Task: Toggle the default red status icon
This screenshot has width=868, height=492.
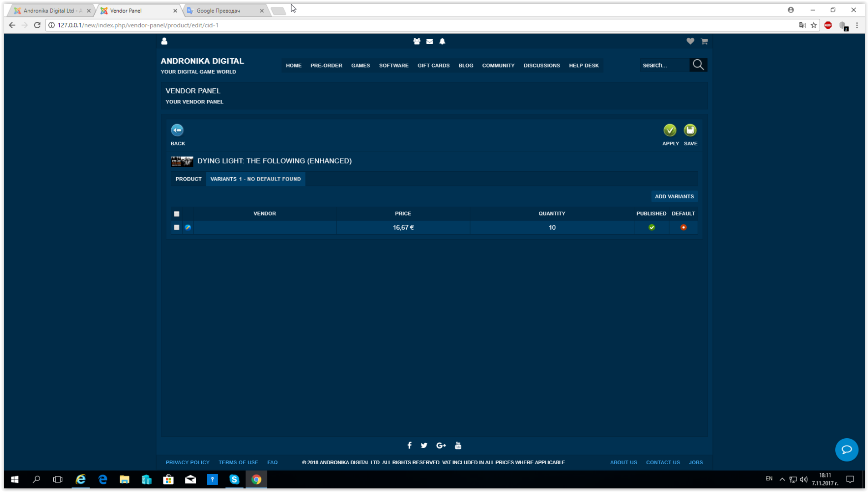Action: point(684,227)
